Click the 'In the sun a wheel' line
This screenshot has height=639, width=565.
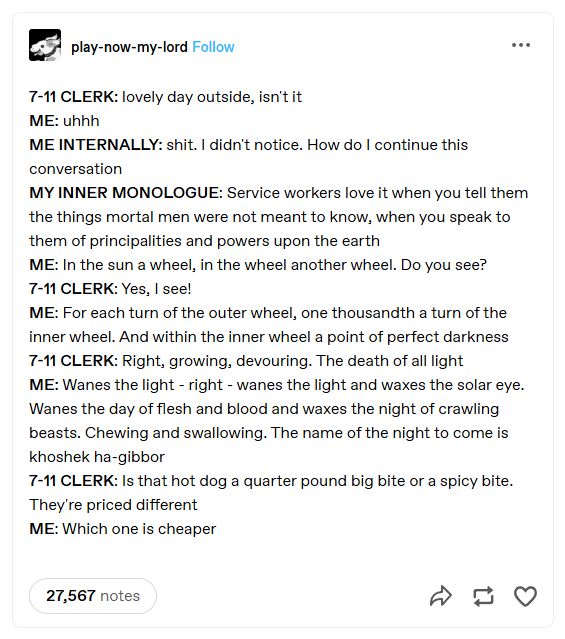pos(258,265)
